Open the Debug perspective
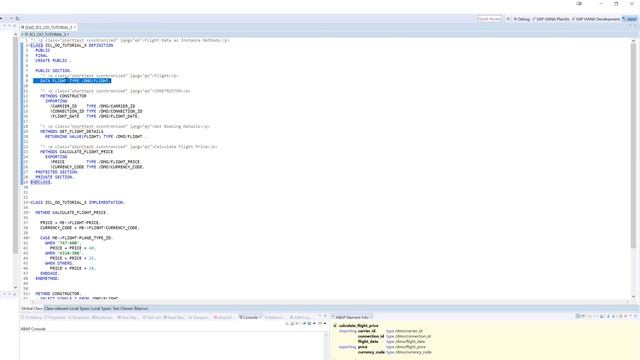 (522, 19)
